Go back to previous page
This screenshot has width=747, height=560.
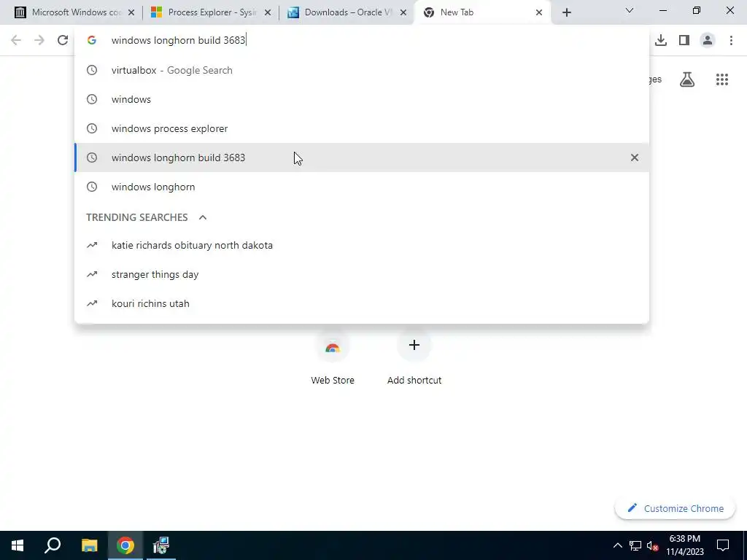pyautogui.click(x=16, y=40)
